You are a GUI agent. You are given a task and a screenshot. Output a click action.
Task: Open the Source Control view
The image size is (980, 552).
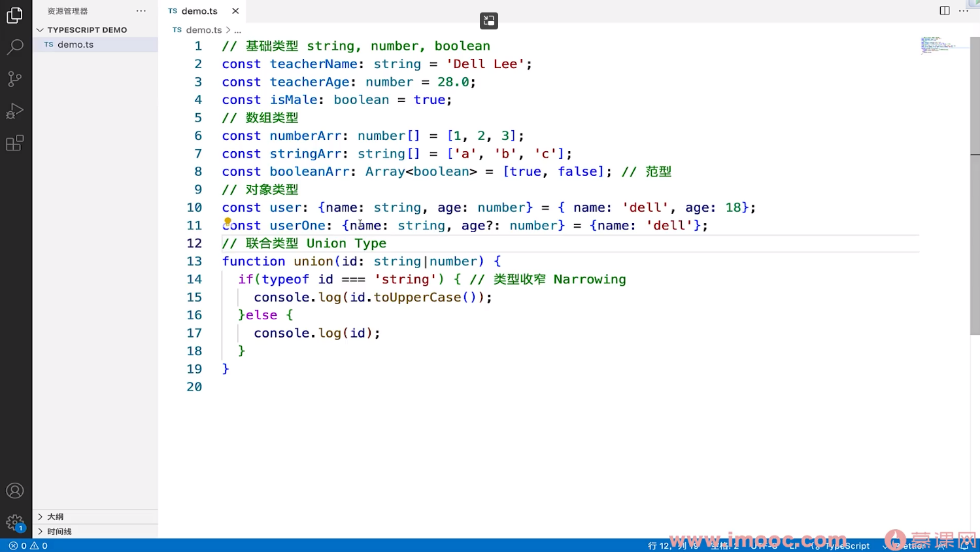(14, 79)
